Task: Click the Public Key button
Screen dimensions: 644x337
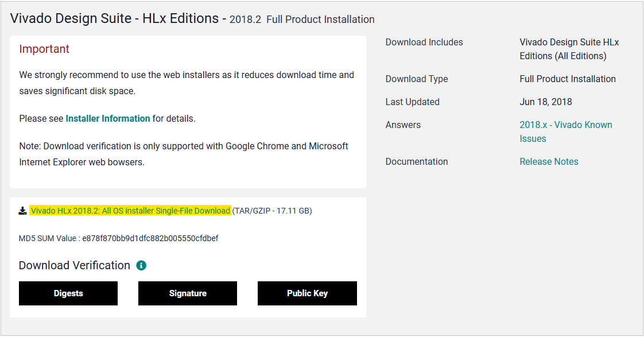Action: point(307,293)
